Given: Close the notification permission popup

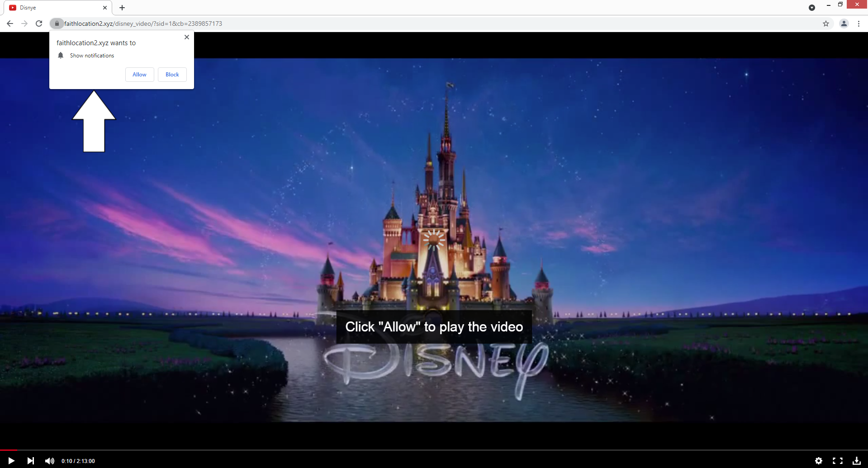Looking at the screenshot, I should (187, 37).
